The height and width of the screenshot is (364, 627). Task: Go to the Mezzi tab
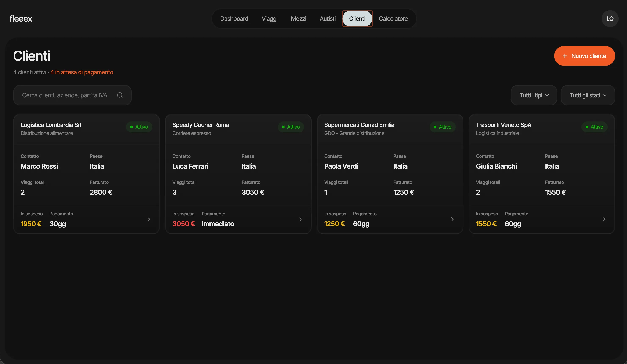(299, 19)
